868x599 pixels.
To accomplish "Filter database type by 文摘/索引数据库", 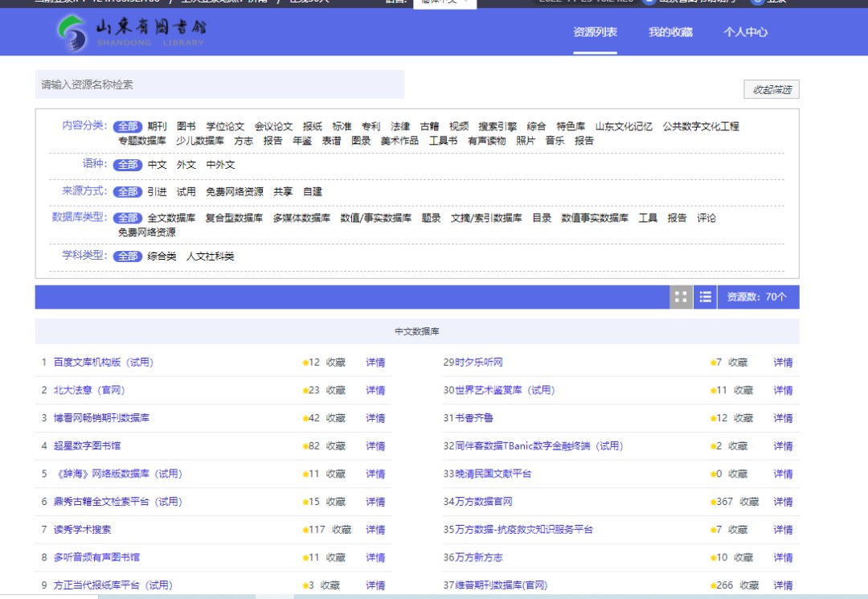I will (486, 218).
